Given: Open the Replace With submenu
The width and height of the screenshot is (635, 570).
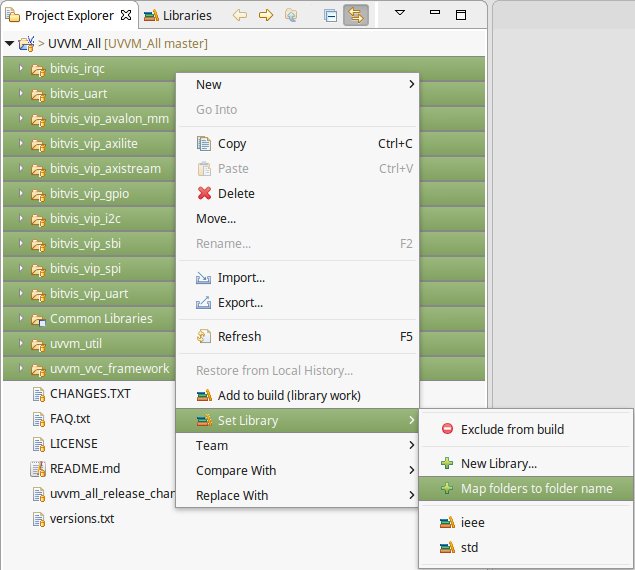Looking at the screenshot, I should pos(297,495).
